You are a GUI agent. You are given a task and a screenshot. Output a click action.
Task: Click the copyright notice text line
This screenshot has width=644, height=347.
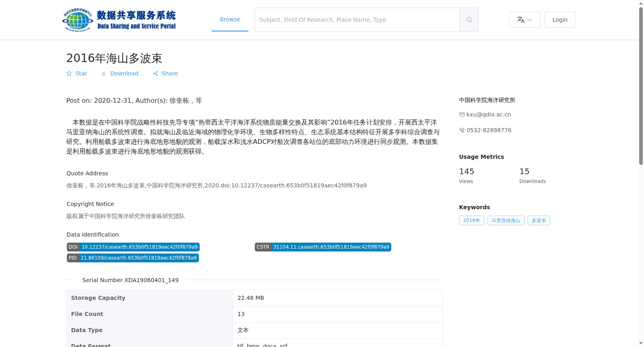(x=126, y=216)
